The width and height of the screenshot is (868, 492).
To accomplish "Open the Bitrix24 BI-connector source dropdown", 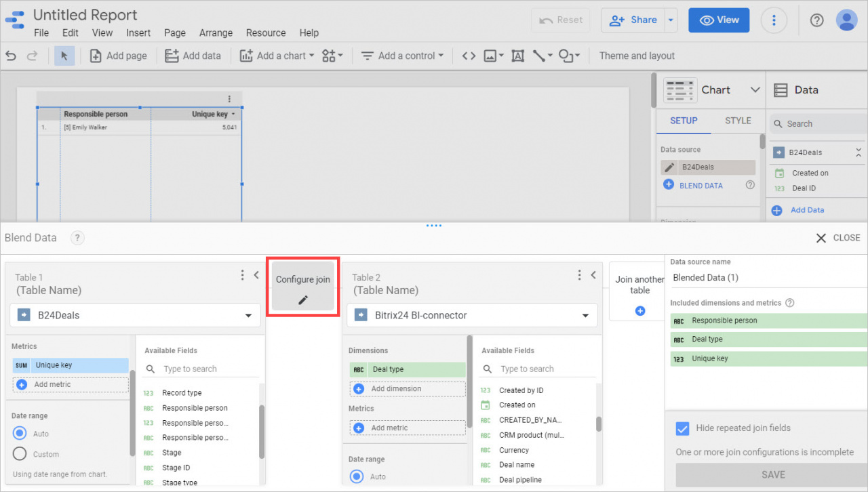I will (472, 315).
